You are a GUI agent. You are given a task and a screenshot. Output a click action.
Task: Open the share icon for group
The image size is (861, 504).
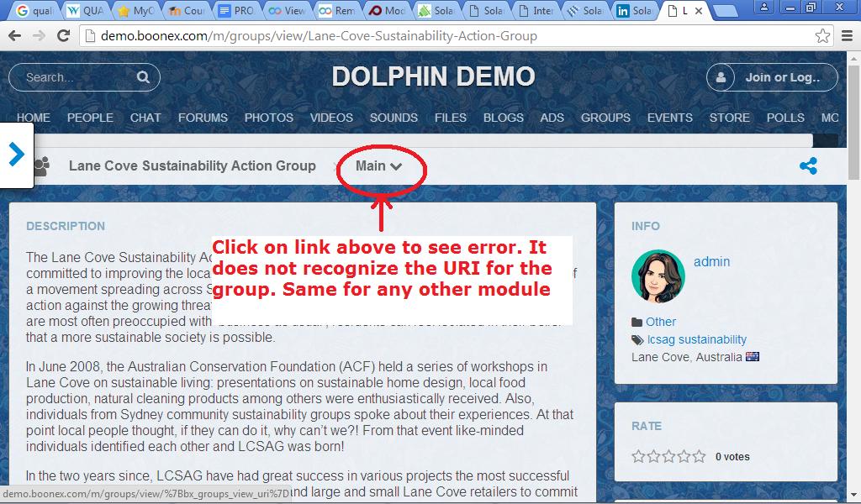(x=808, y=165)
